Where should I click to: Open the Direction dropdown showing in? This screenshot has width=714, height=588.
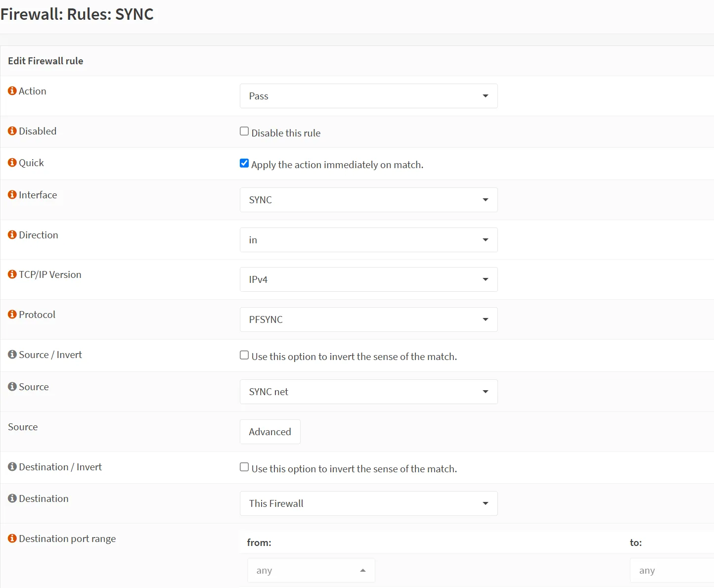tap(369, 240)
